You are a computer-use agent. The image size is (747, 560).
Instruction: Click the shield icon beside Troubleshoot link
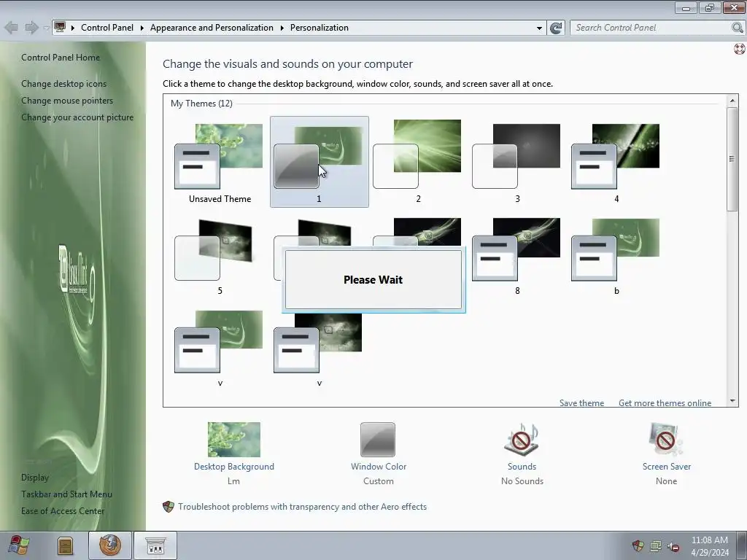169,507
